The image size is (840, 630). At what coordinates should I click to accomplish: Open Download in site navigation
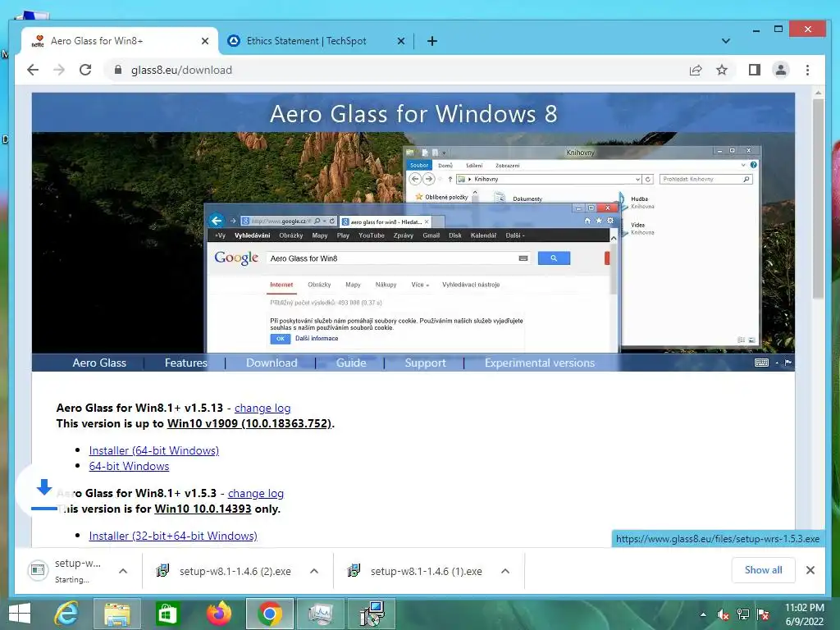tap(272, 363)
